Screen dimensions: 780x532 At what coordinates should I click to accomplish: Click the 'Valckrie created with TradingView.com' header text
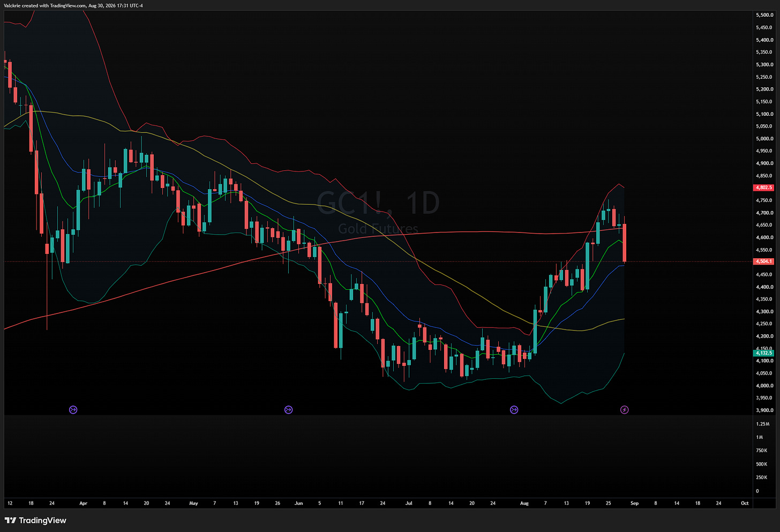point(73,6)
